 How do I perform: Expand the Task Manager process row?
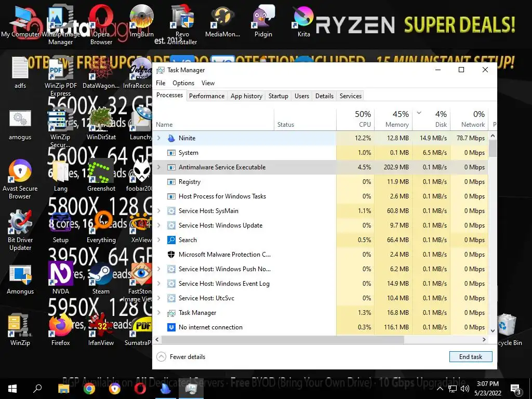click(x=158, y=313)
